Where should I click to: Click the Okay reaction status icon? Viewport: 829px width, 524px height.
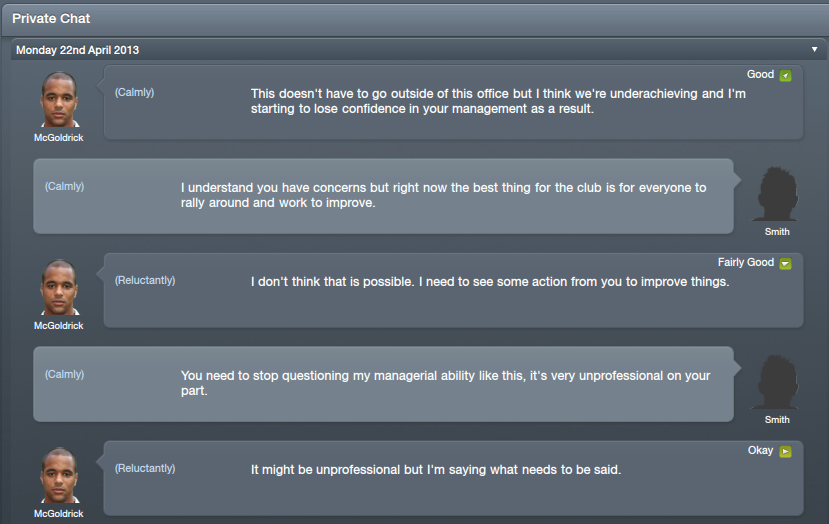pyautogui.click(x=786, y=452)
